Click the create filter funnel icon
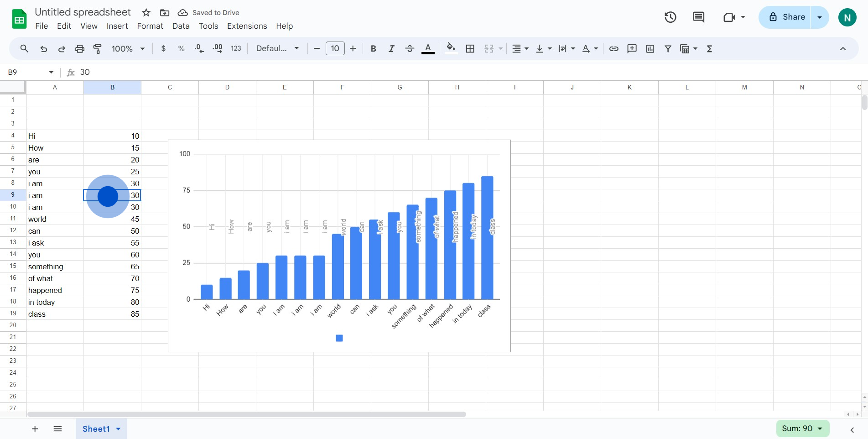 (x=668, y=49)
